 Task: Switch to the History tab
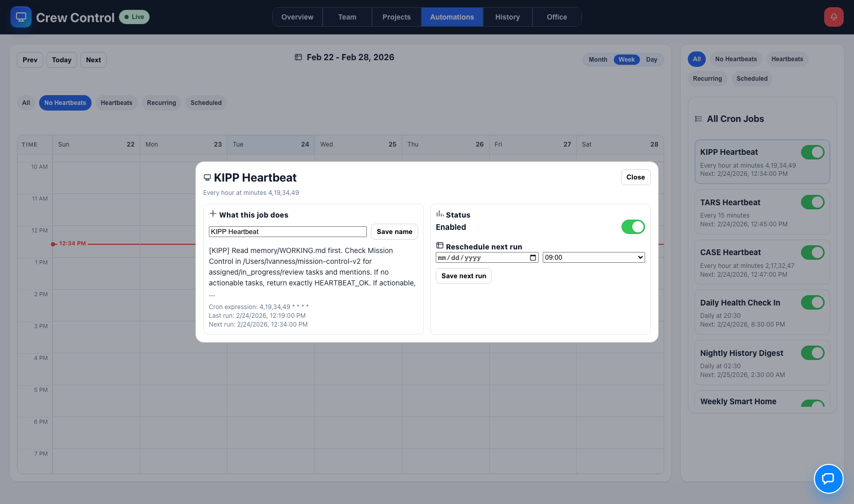point(507,16)
